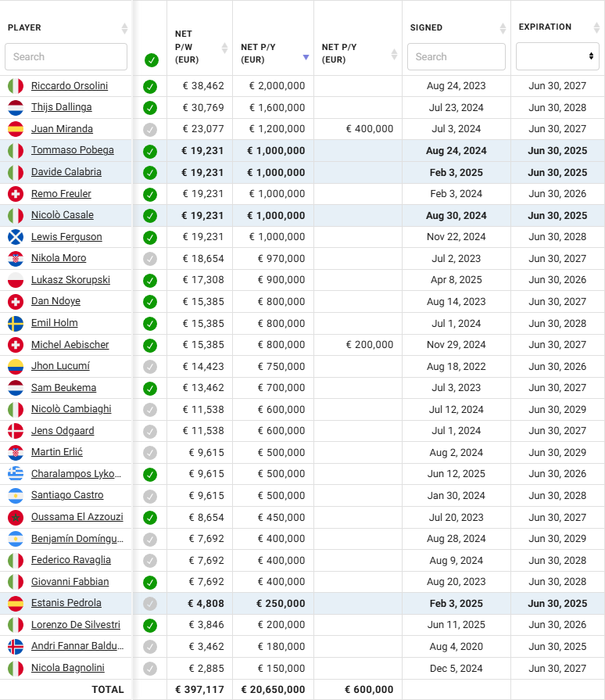Click green check icon in Tommaso Pobega row
This screenshot has height=700, width=605.
[150, 151]
